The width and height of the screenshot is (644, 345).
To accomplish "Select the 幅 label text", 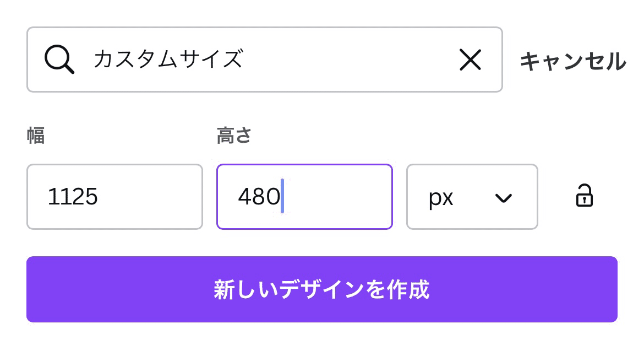I will 36,135.
